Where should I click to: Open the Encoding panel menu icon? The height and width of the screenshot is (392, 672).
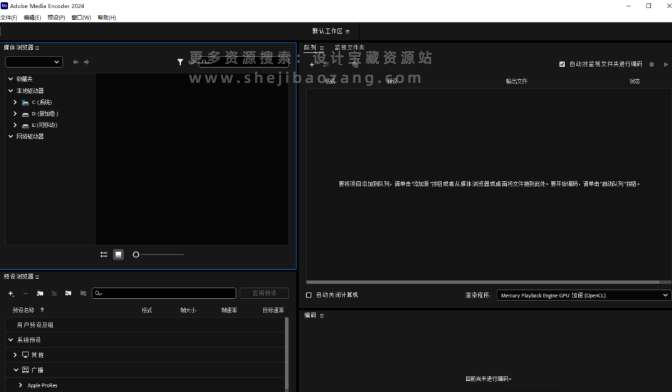tap(322, 316)
